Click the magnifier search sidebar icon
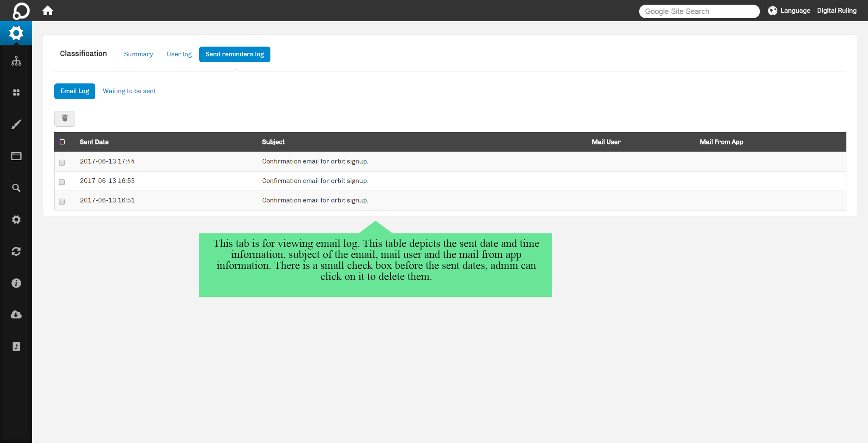Image resolution: width=868 pixels, height=443 pixels. tap(16, 188)
